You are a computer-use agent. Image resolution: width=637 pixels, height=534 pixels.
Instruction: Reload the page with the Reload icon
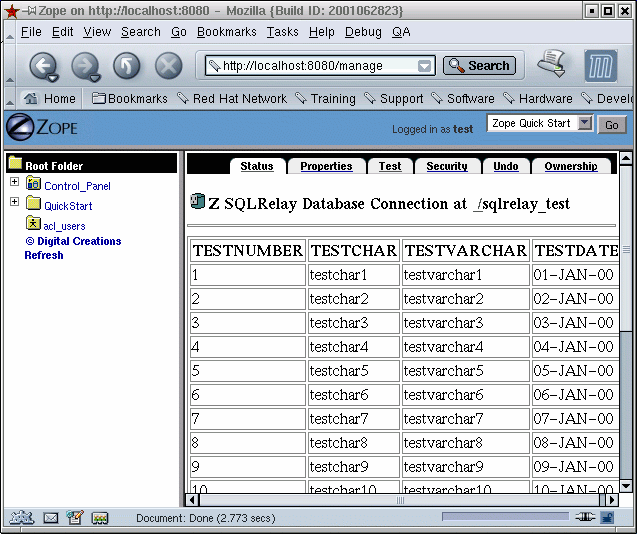[x=127, y=66]
